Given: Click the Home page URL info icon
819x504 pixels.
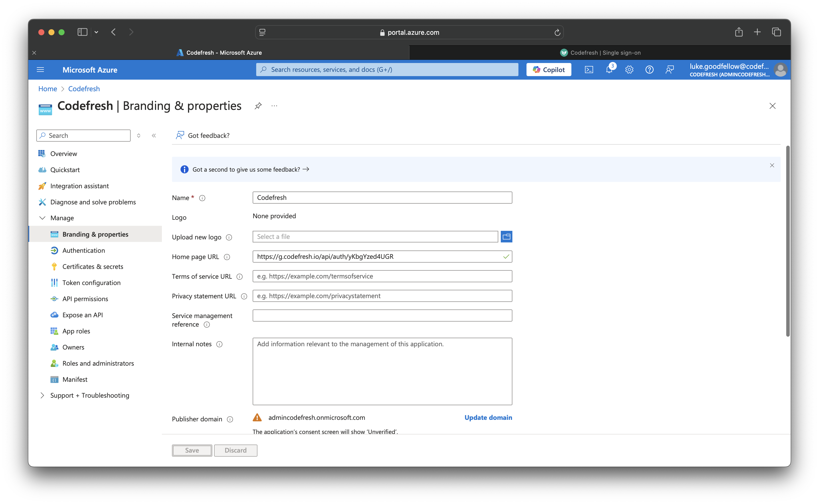Looking at the screenshot, I should click(x=227, y=257).
